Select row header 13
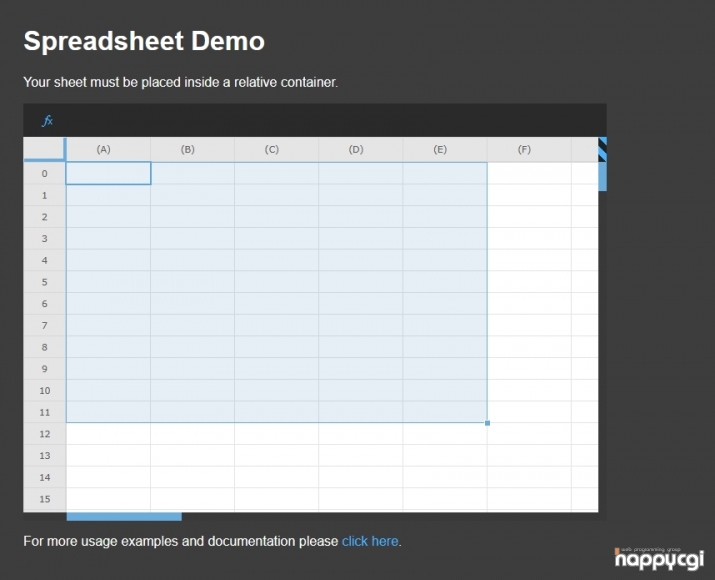 tap(45, 456)
